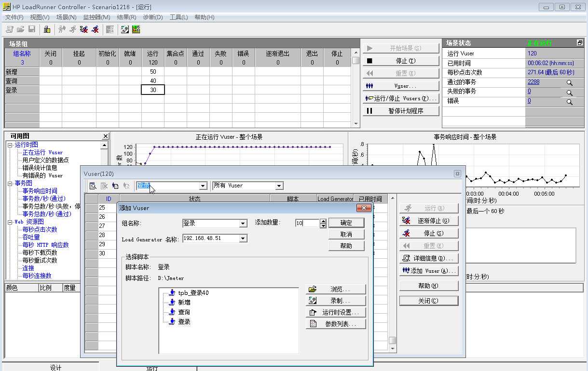Click first magnifier icon in Vuser window toolbar
The width and height of the screenshot is (588, 371).
pos(93,185)
